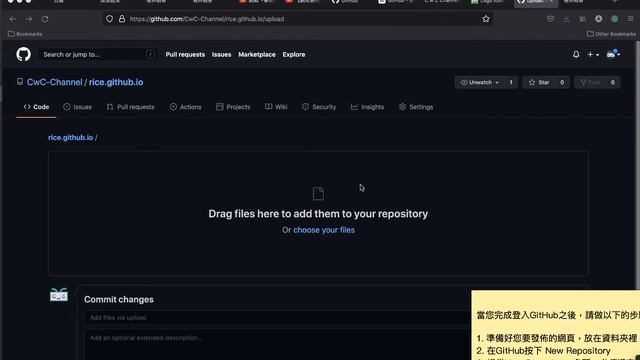The width and height of the screenshot is (640, 360).
Task: Select the Settings repository tab
Action: (x=416, y=107)
